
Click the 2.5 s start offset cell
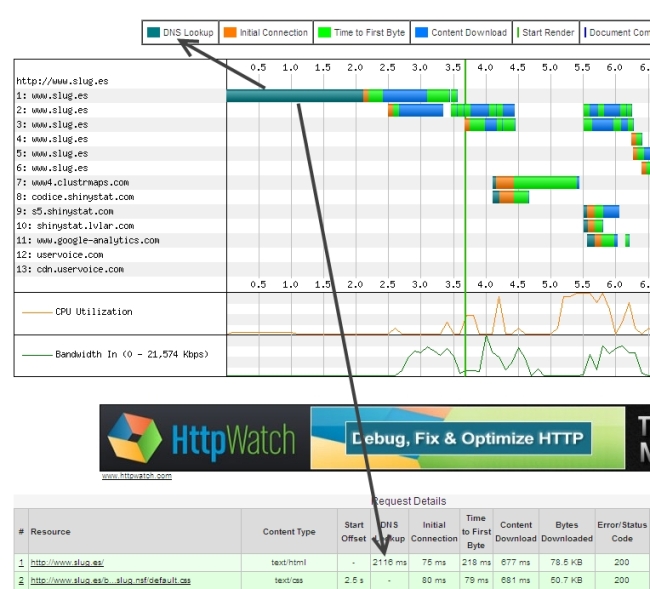tap(354, 580)
